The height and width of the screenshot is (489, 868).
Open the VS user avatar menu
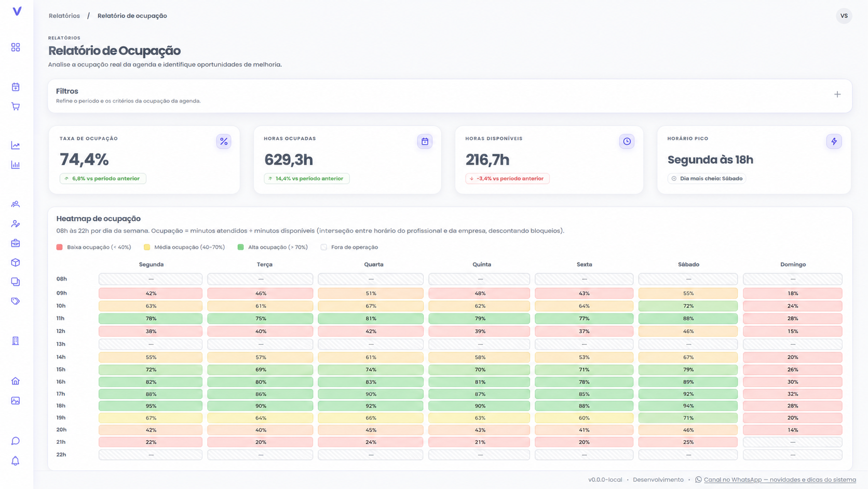click(844, 16)
